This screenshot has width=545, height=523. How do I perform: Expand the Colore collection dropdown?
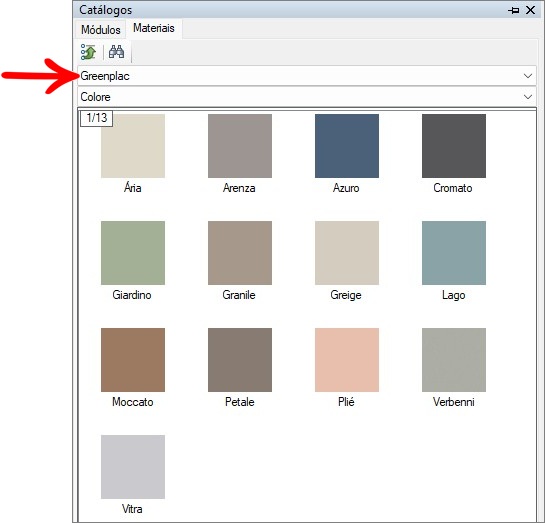click(x=307, y=97)
